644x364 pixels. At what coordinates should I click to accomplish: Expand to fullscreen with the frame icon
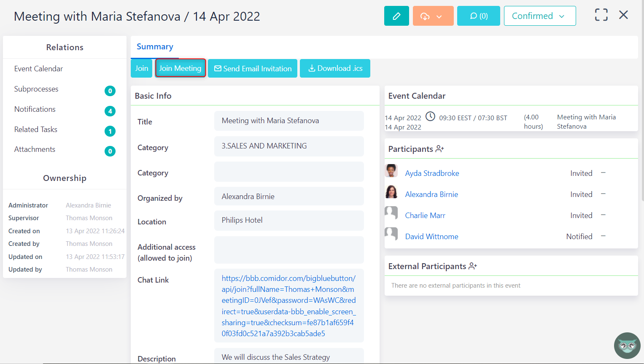(x=601, y=14)
